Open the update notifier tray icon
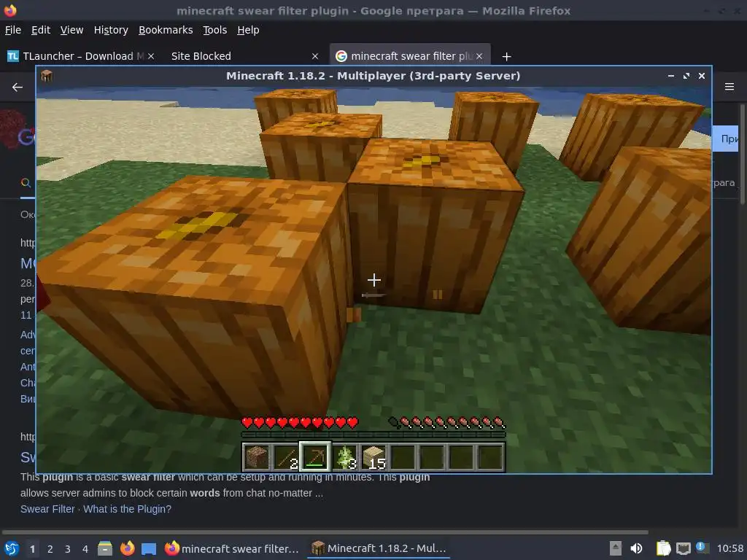The height and width of the screenshot is (560, 747). (x=703, y=548)
